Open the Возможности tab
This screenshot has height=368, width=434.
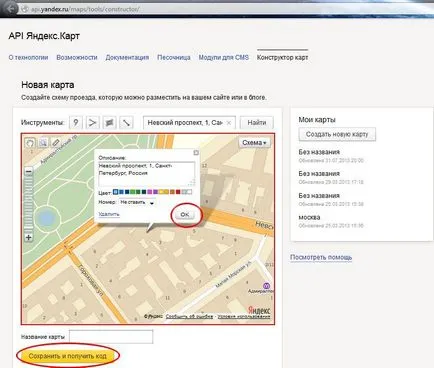[x=77, y=57]
